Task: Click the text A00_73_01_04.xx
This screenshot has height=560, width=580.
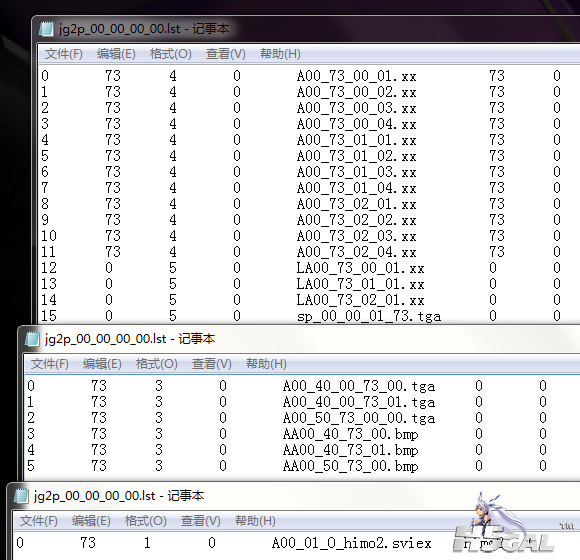Action: [x=356, y=188]
